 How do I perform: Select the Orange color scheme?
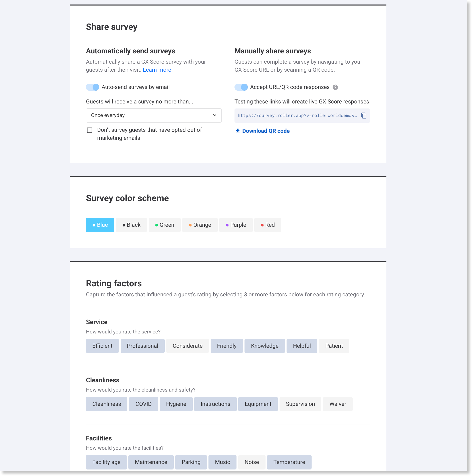200,225
